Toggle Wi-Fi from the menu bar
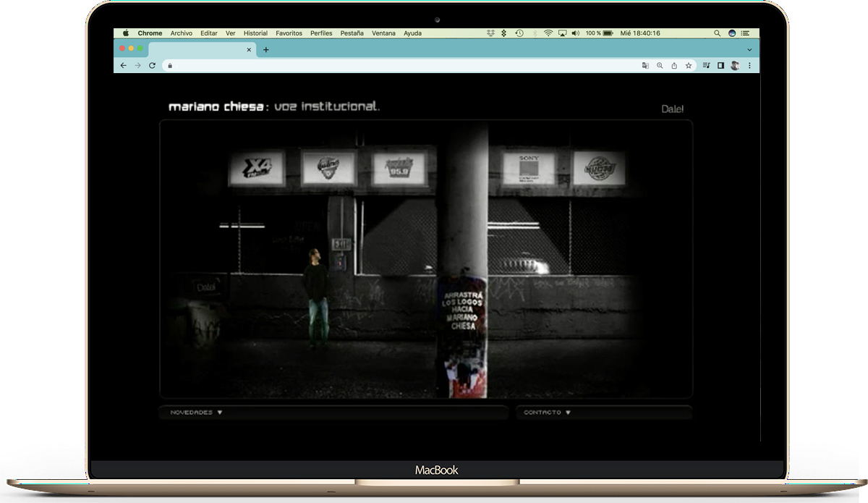The width and height of the screenshot is (868, 503). tap(548, 33)
